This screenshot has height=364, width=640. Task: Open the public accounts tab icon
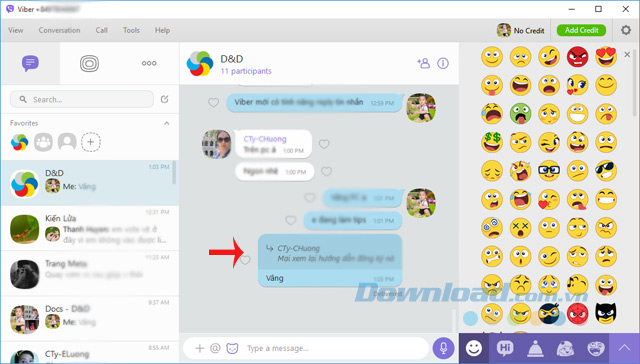tap(89, 63)
